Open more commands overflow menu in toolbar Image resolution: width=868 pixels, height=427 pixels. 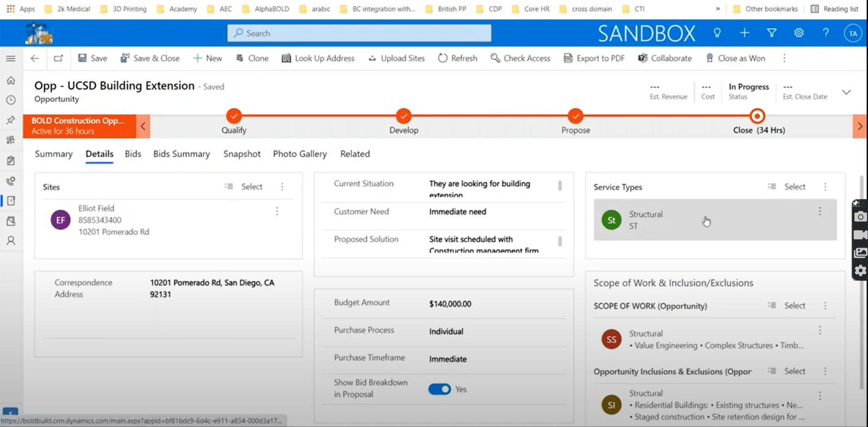784,58
